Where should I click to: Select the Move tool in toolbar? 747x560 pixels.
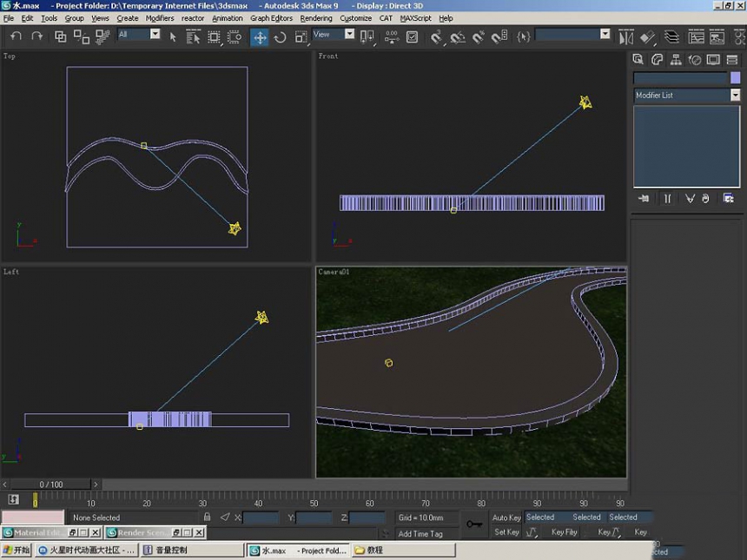click(x=260, y=37)
